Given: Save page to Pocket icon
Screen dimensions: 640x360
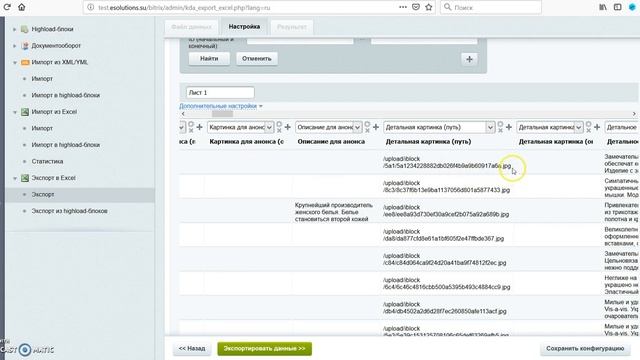Looking at the screenshot, I should [x=416, y=7].
